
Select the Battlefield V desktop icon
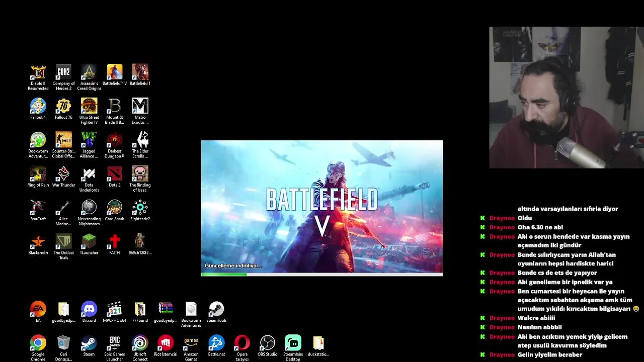114,75
